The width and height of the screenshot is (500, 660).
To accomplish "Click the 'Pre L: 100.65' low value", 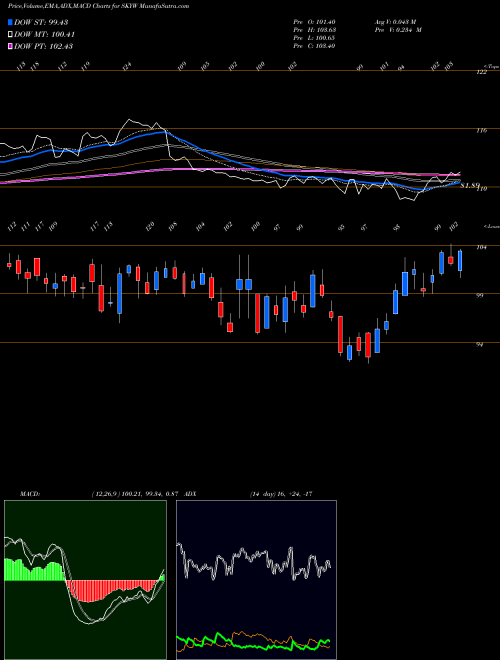I will 314,38.
